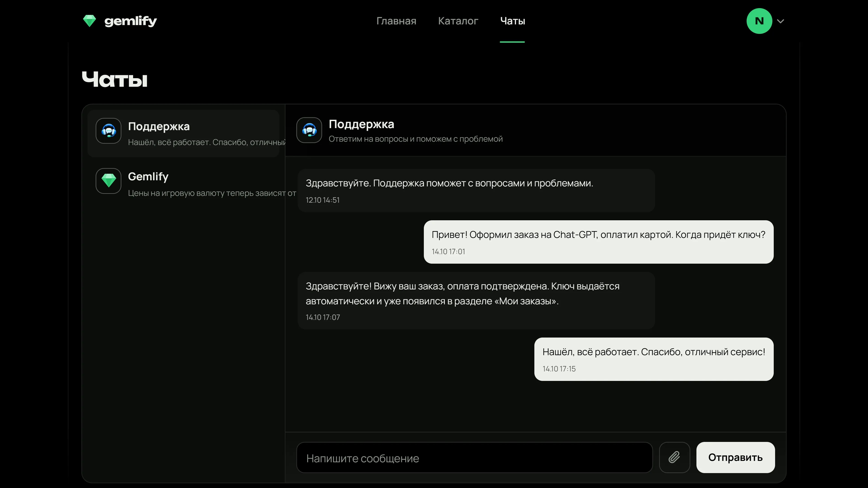Viewport: 868px width, 488px height.
Task: Click the support avatar in conversation header
Action: (x=309, y=130)
